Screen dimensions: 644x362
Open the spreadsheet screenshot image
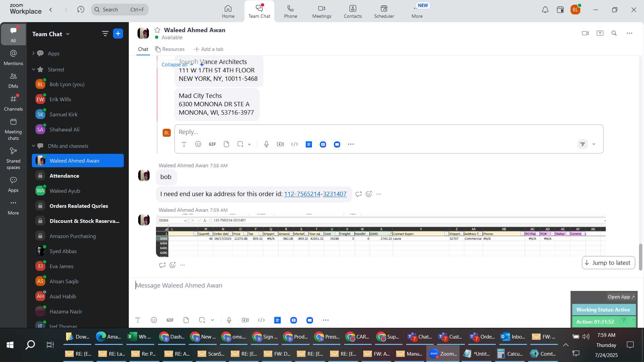click(381, 236)
